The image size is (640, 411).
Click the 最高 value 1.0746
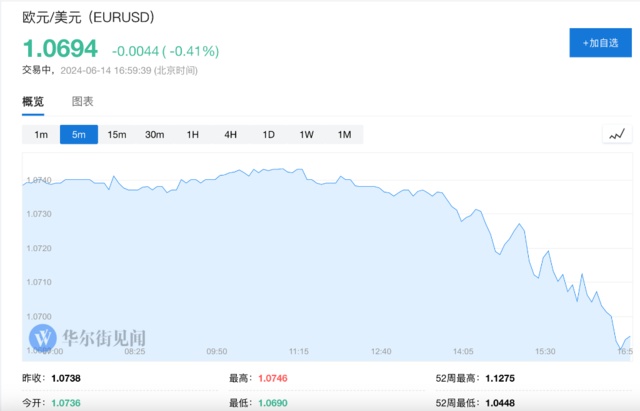tap(273, 378)
